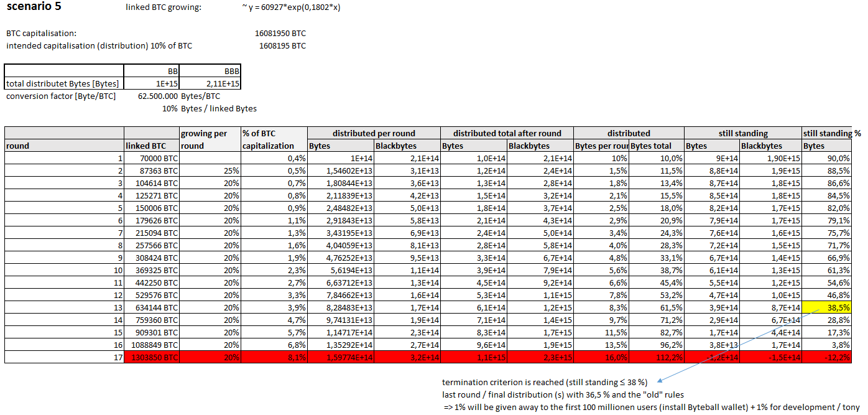868x415 pixels.
Task: Click the 759360 BTC cell
Action: tap(152, 320)
